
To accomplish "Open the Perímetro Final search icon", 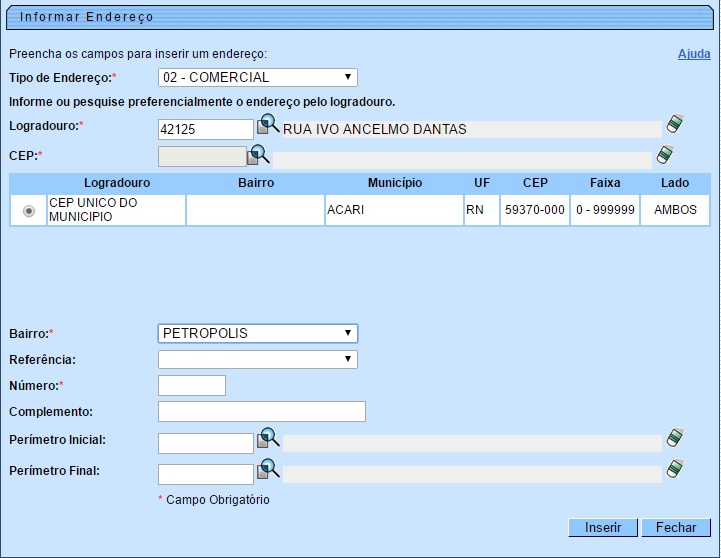I will point(268,469).
